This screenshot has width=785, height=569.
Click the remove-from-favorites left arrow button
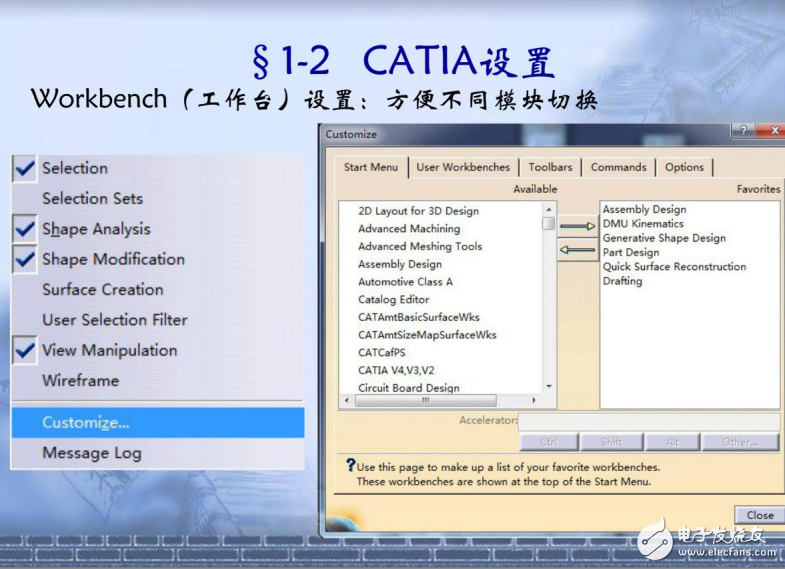point(577,250)
